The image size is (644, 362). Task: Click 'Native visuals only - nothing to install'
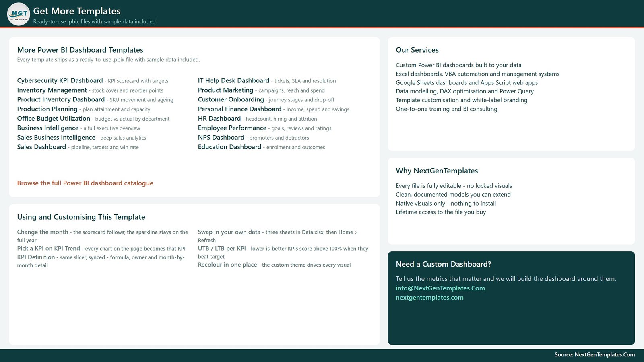(x=446, y=204)
